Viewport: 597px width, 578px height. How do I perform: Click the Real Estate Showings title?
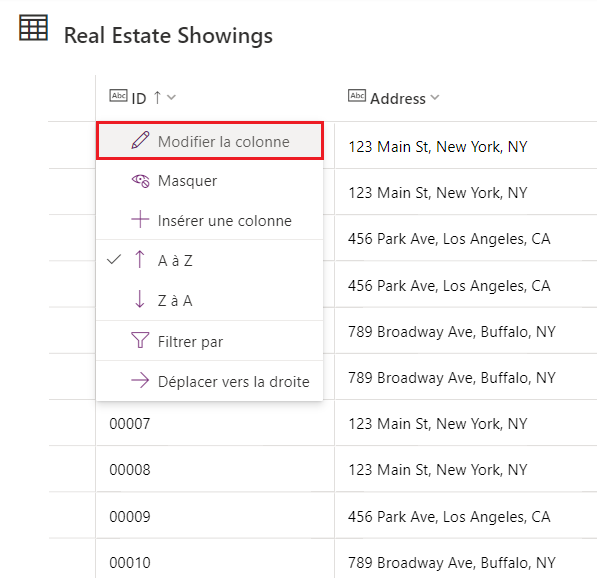coord(168,36)
